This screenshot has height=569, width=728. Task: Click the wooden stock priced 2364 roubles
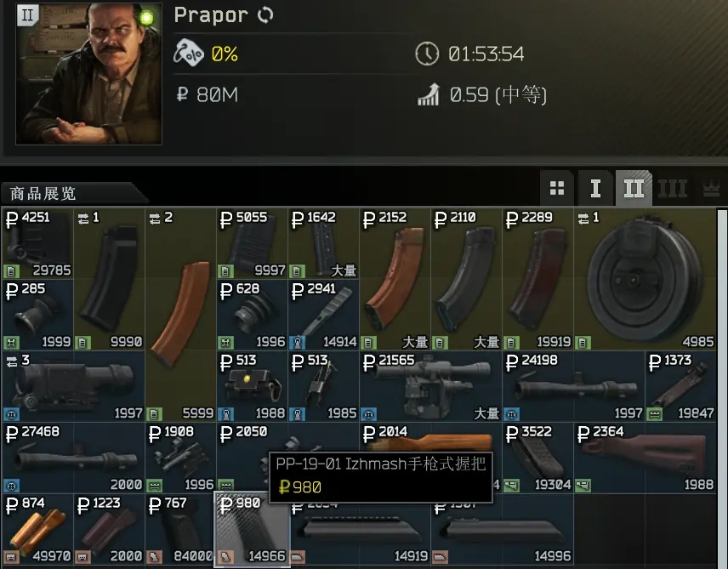[645, 458]
